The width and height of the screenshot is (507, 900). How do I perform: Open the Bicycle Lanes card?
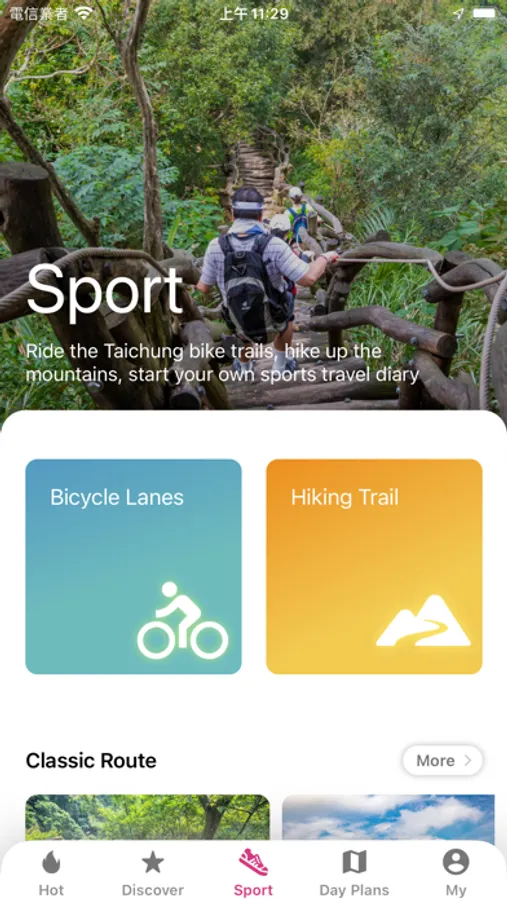click(133, 566)
